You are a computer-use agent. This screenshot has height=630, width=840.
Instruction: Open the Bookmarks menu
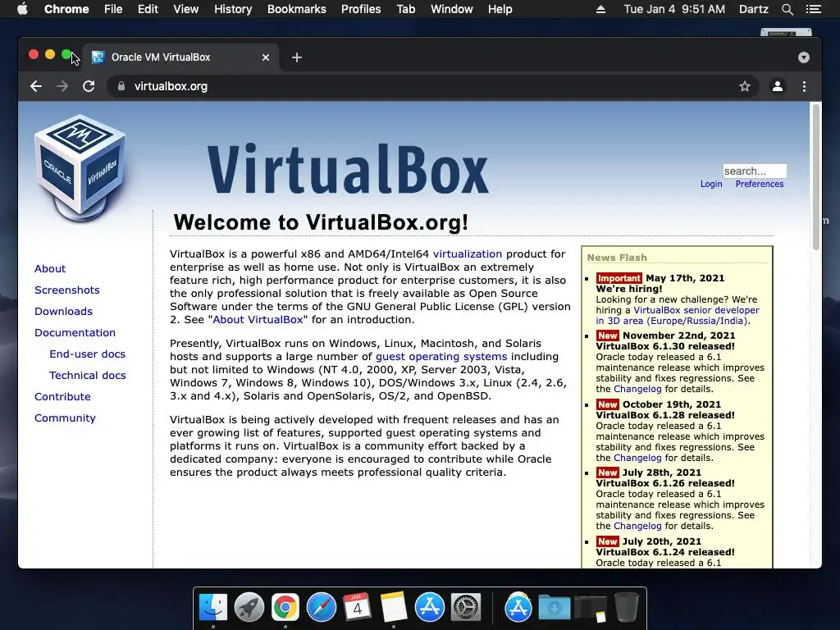[x=297, y=9]
